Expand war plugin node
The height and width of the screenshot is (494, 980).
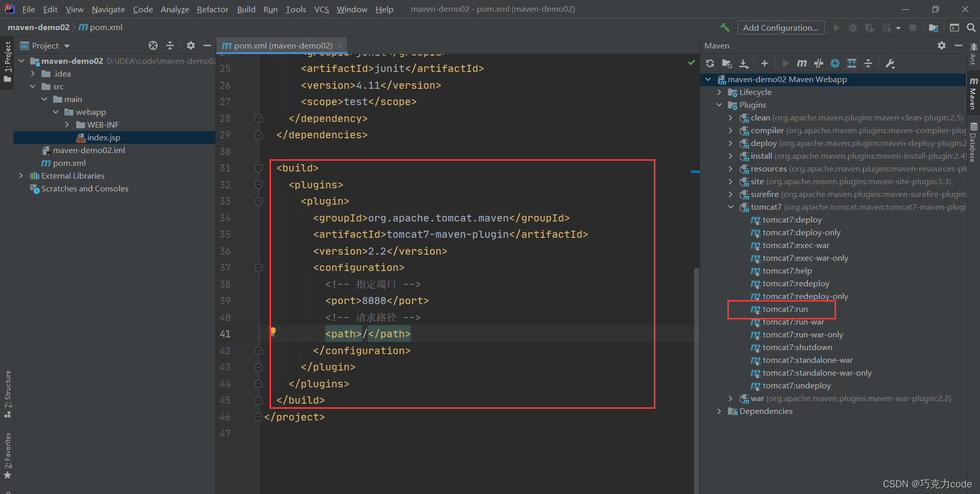tap(731, 399)
